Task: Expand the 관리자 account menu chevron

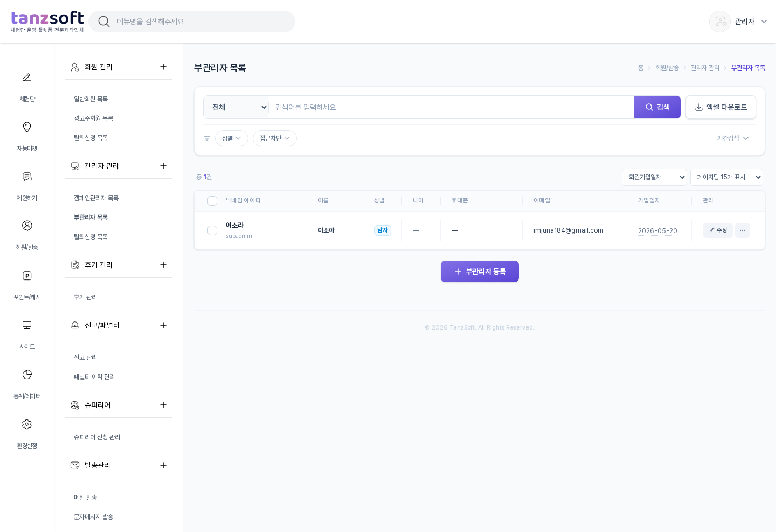Action: [764, 22]
